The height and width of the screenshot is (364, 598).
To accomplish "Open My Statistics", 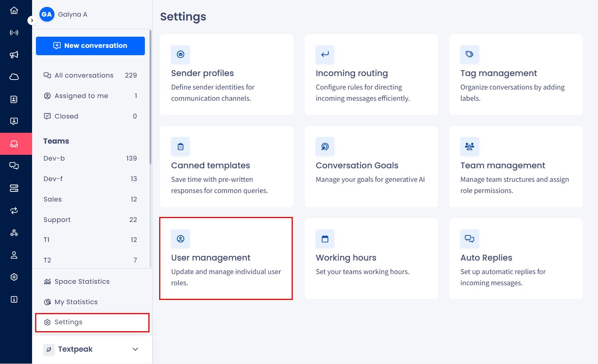I will tap(90, 302).
